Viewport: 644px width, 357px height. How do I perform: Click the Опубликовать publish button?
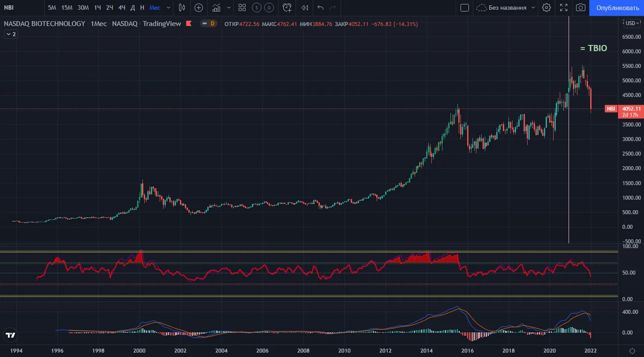tap(617, 7)
